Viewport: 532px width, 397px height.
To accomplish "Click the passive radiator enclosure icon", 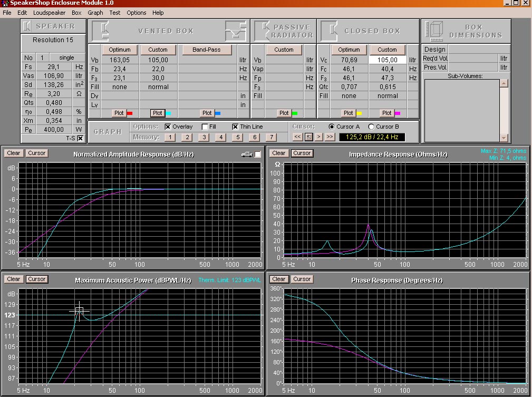I will (x=262, y=31).
